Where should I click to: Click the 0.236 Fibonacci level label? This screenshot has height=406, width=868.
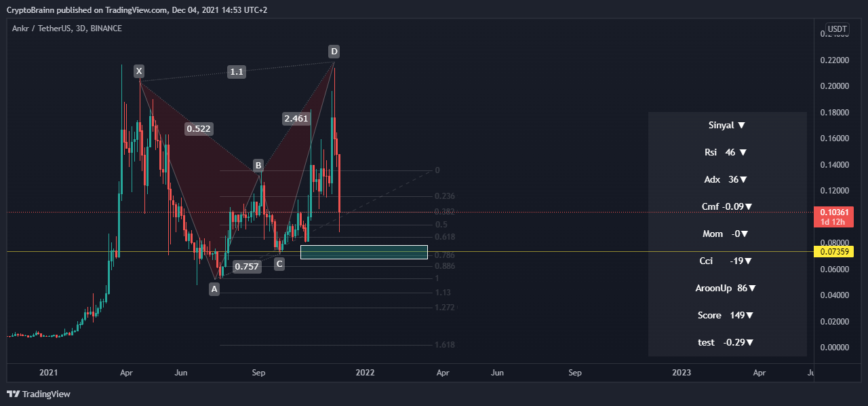[x=445, y=196]
